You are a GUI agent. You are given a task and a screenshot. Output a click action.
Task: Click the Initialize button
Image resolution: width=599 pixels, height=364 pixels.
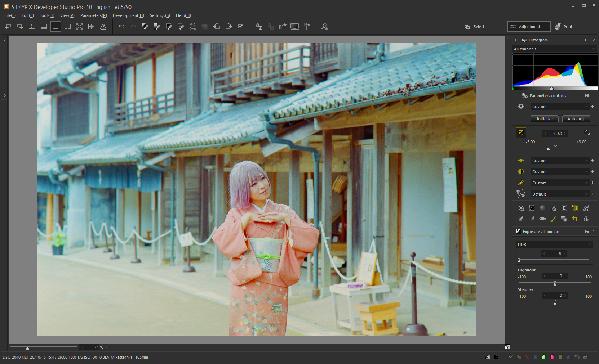pos(545,119)
